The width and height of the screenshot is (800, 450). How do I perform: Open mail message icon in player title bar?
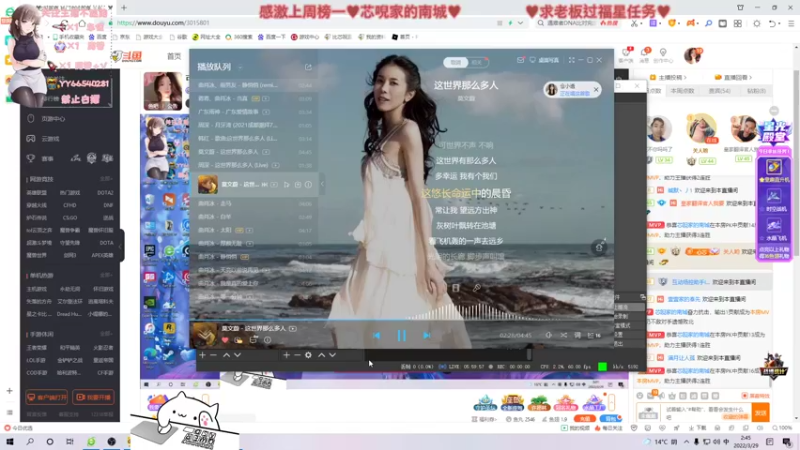click(x=520, y=60)
